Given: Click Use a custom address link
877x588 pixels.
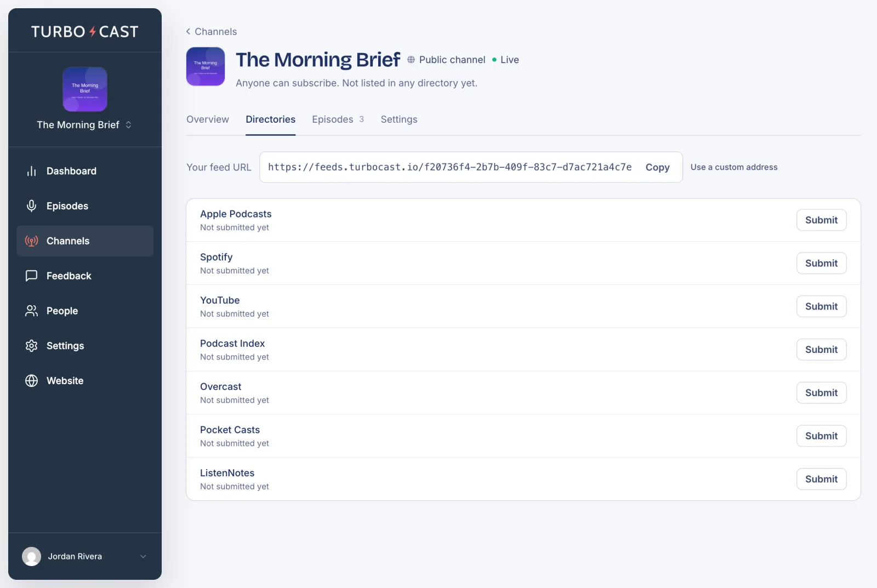Looking at the screenshot, I should pyautogui.click(x=734, y=167).
